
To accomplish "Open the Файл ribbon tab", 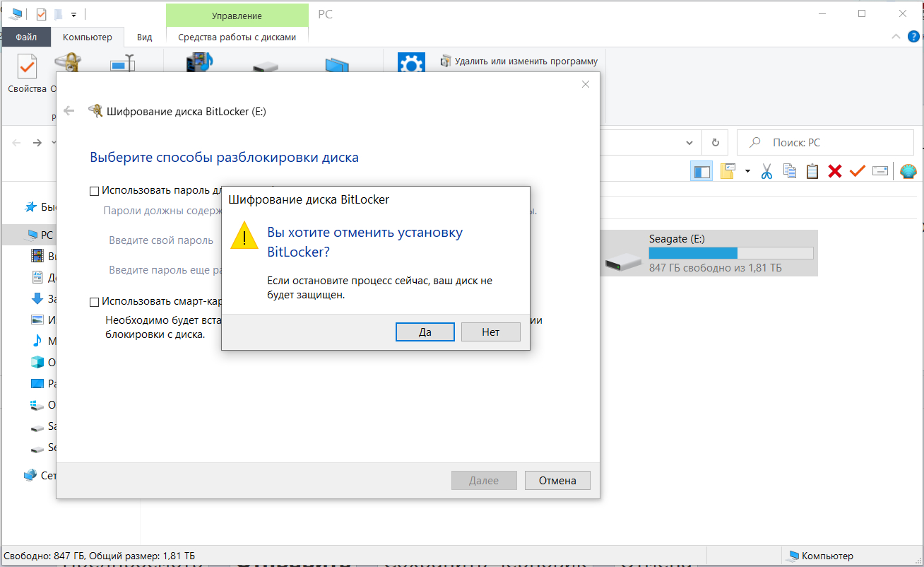I will (x=26, y=37).
